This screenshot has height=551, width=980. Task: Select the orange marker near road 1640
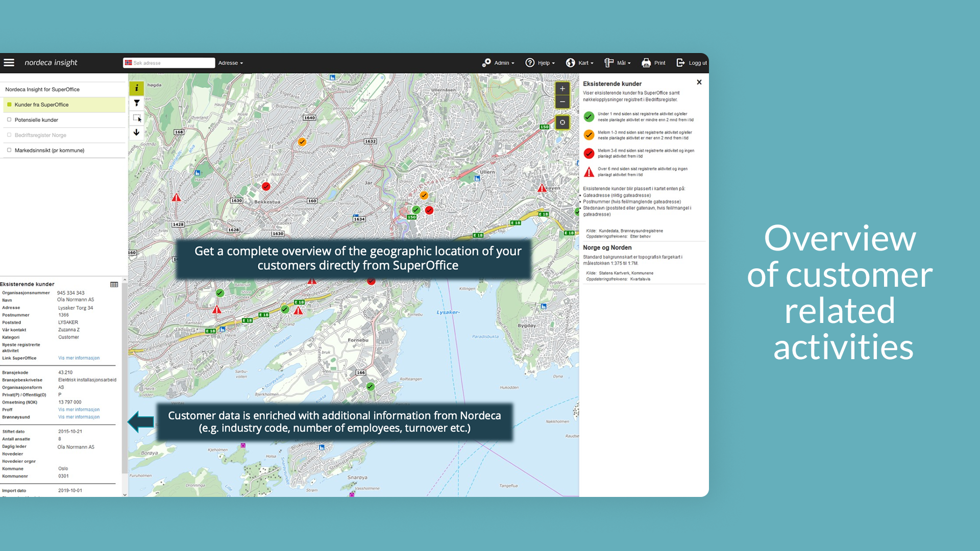tap(302, 142)
